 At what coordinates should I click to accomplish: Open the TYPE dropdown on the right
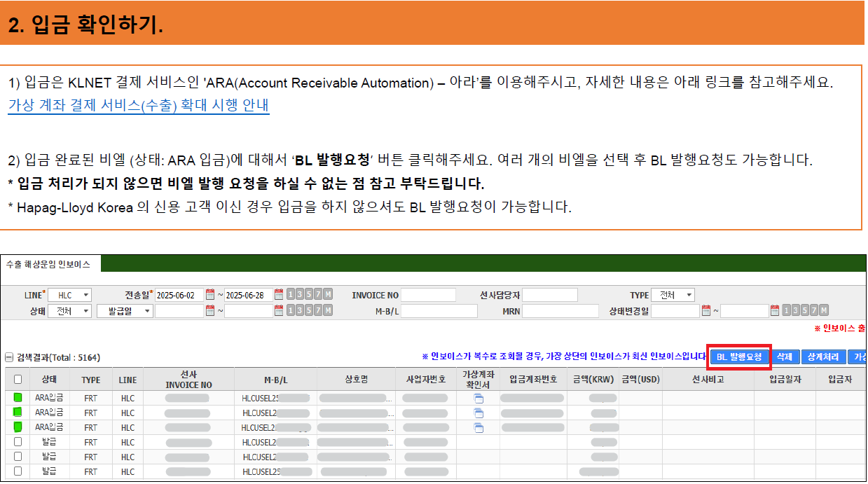(673, 294)
